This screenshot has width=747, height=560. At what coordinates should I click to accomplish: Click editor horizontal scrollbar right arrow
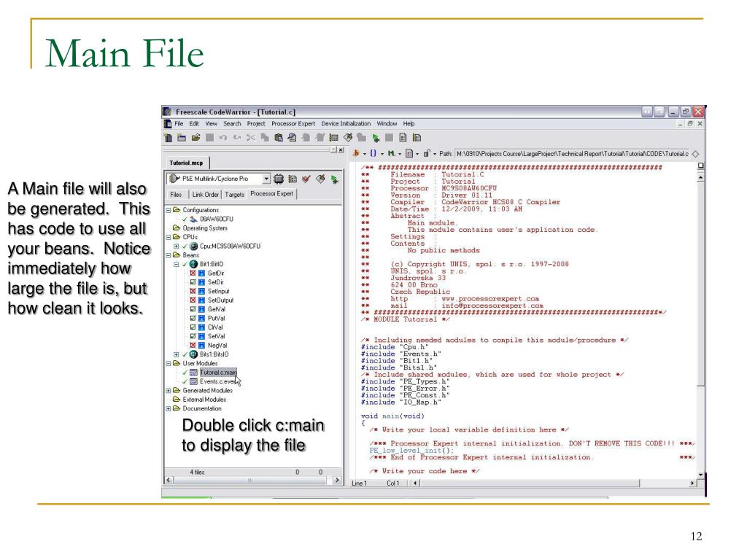click(692, 483)
